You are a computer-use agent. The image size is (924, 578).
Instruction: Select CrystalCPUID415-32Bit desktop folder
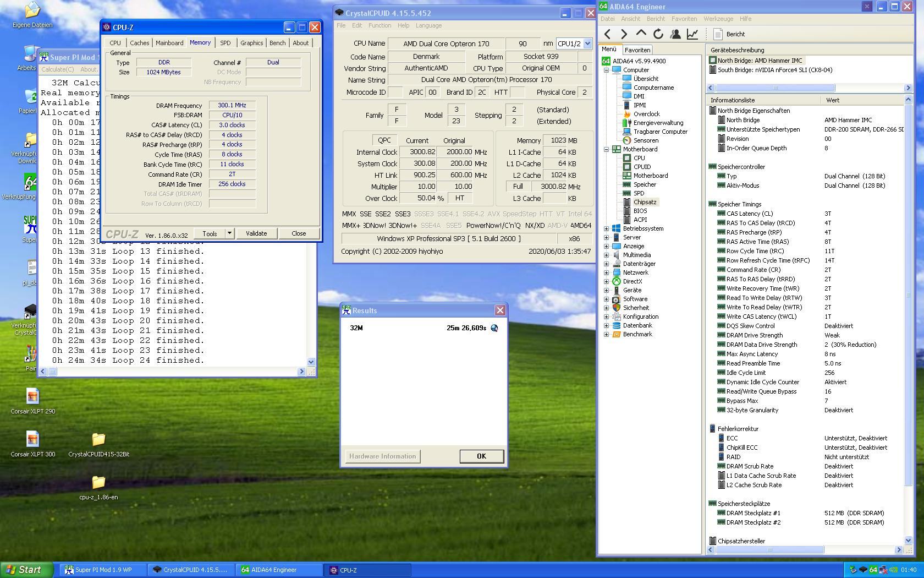pyautogui.click(x=98, y=444)
